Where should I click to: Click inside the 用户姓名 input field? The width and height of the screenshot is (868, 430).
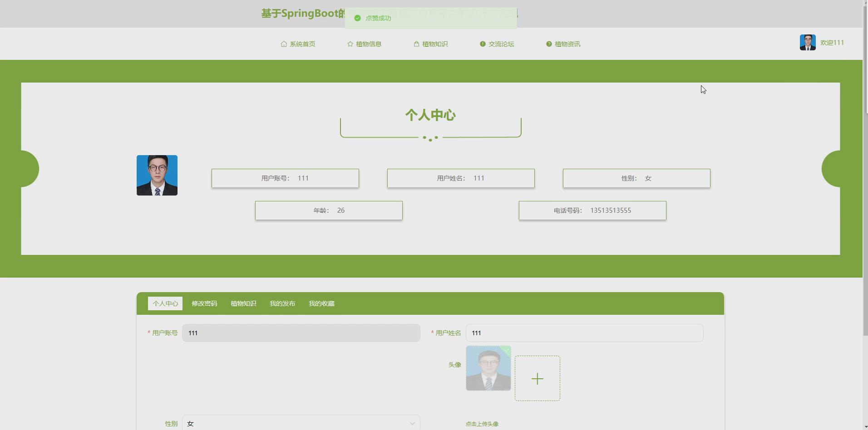point(584,332)
